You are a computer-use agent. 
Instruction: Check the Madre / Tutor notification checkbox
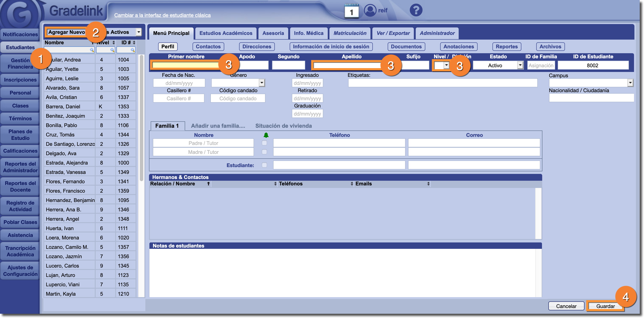point(264,152)
